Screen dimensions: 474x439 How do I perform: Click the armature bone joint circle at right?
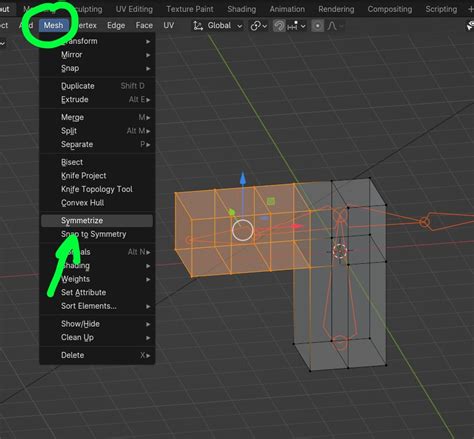pos(424,222)
